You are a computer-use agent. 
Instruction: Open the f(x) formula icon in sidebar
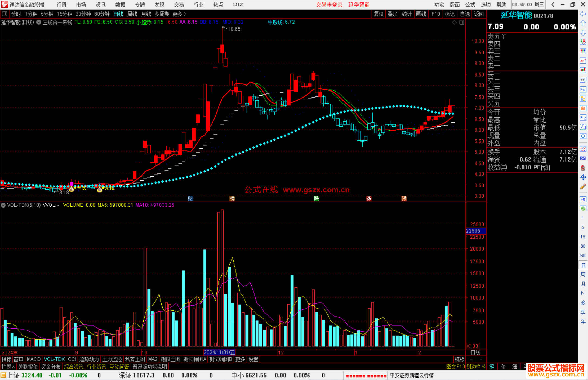pyautogui.click(x=583, y=127)
